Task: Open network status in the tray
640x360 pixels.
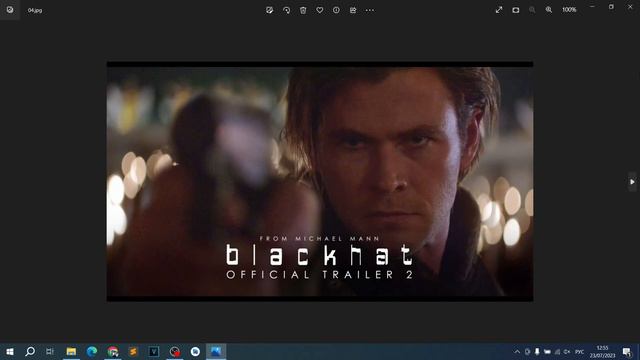Action: coord(557,352)
